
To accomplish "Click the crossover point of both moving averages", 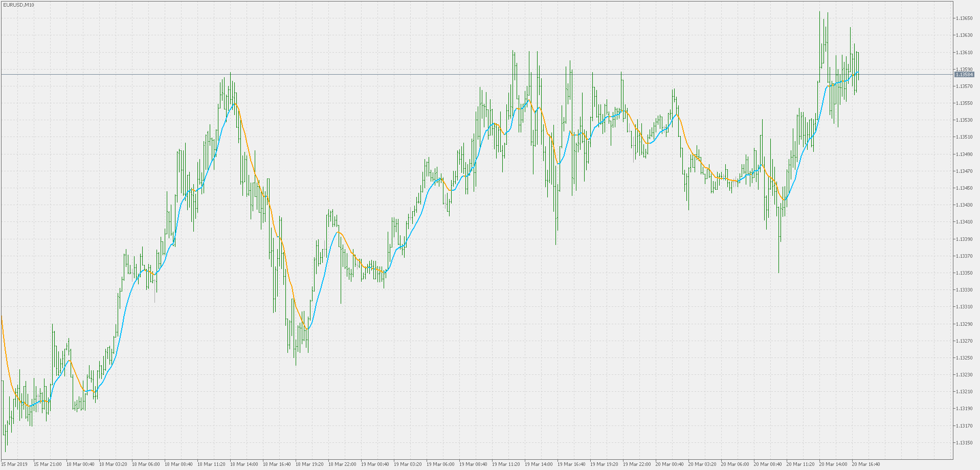I will tap(233, 103).
